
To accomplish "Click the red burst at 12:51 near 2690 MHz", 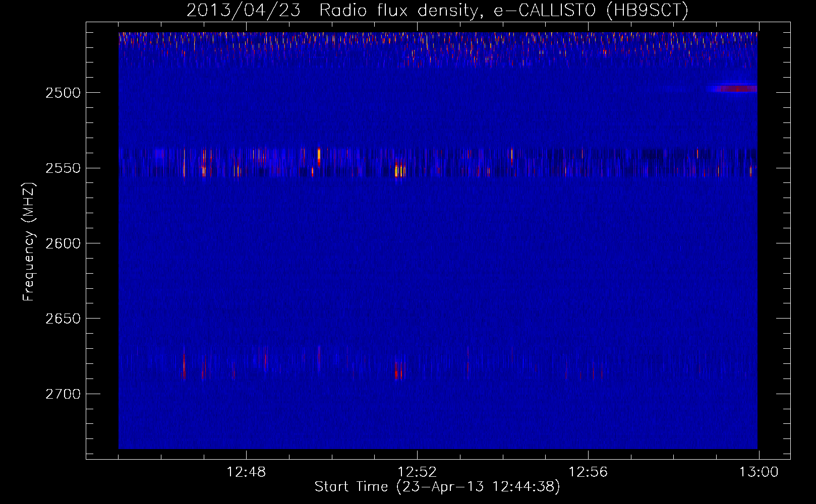I will pos(398,371).
